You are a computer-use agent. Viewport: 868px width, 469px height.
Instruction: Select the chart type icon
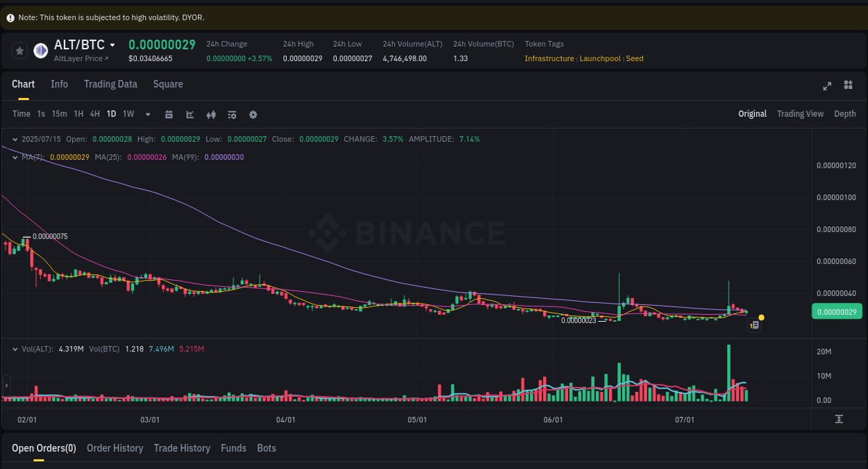point(190,114)
